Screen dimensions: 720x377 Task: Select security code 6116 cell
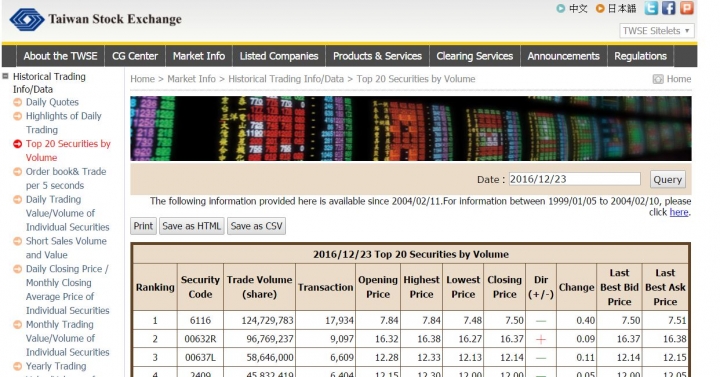(x=200, y=320)
